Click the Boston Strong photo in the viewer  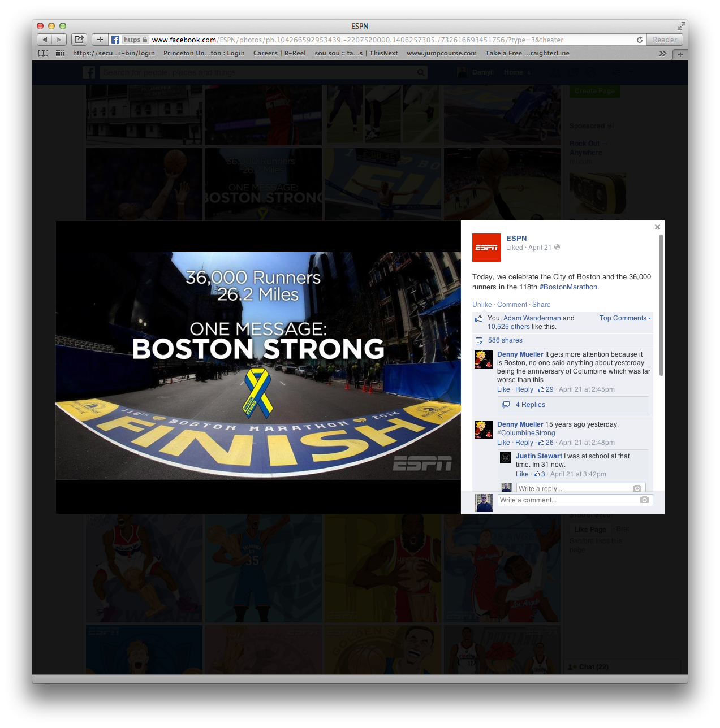(x=258, y=366)
